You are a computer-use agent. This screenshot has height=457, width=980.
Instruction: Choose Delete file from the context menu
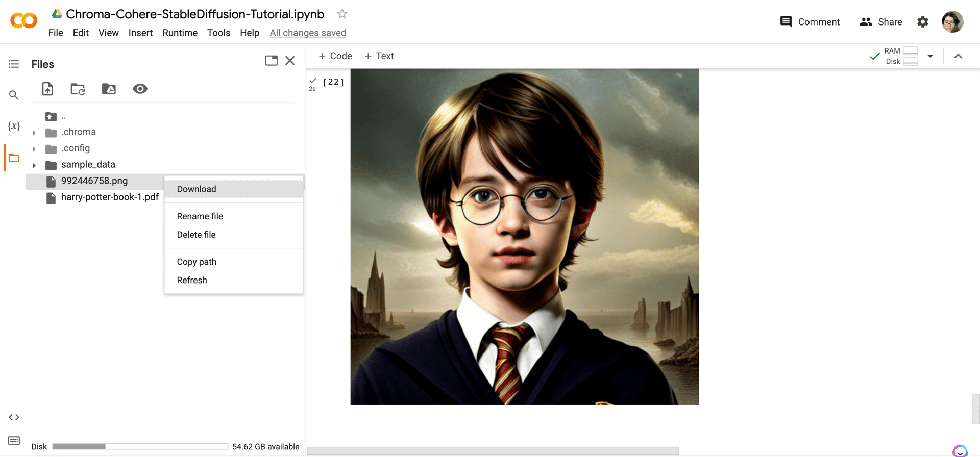tap(234, 235)
